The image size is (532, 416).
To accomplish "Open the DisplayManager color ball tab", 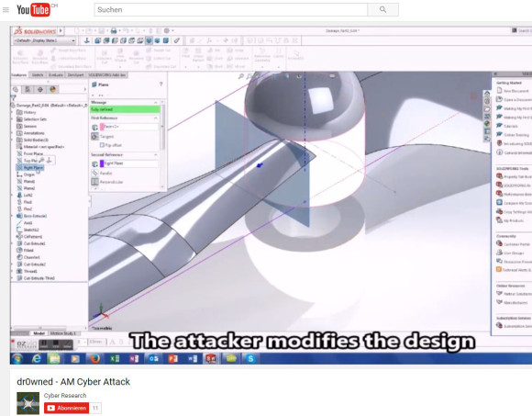I will [52, 90].
